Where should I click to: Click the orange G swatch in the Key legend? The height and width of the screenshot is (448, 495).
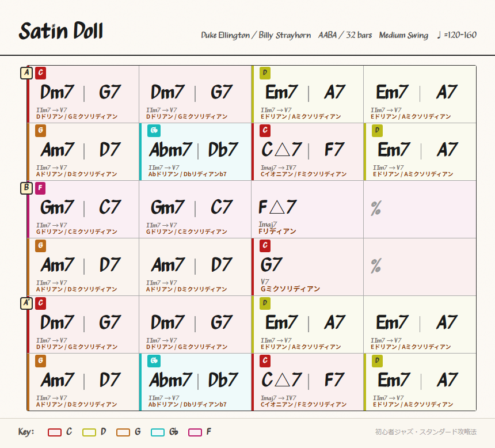123,432
